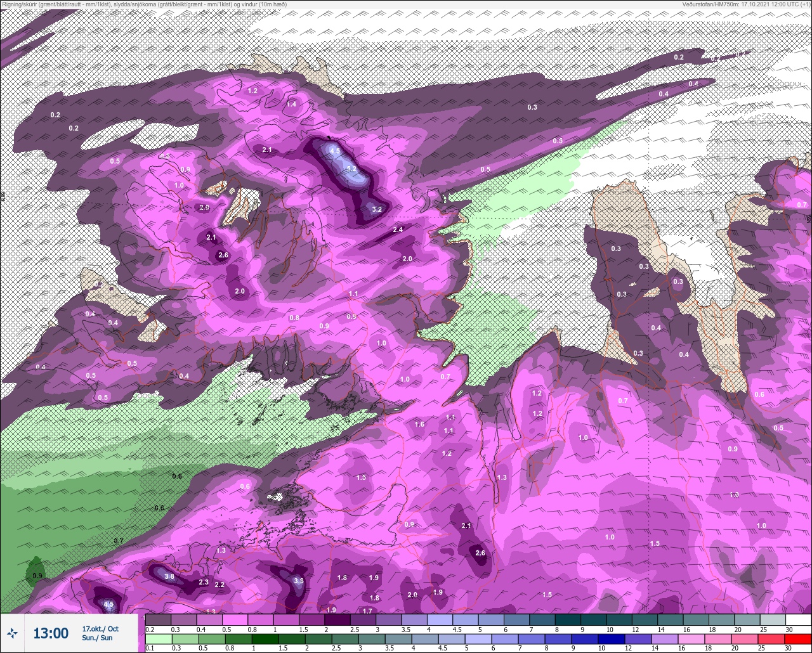Viewport: 812px width, 653px height.
Task: Select the 0.5 swatch in the purple legend row
Action: [235, 619]
